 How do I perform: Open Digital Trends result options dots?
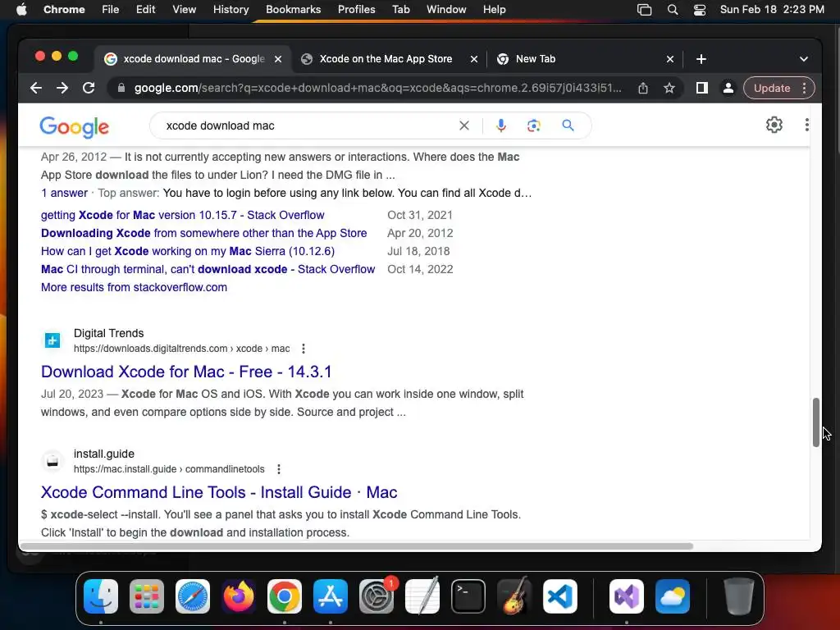(x=304, y=349)
